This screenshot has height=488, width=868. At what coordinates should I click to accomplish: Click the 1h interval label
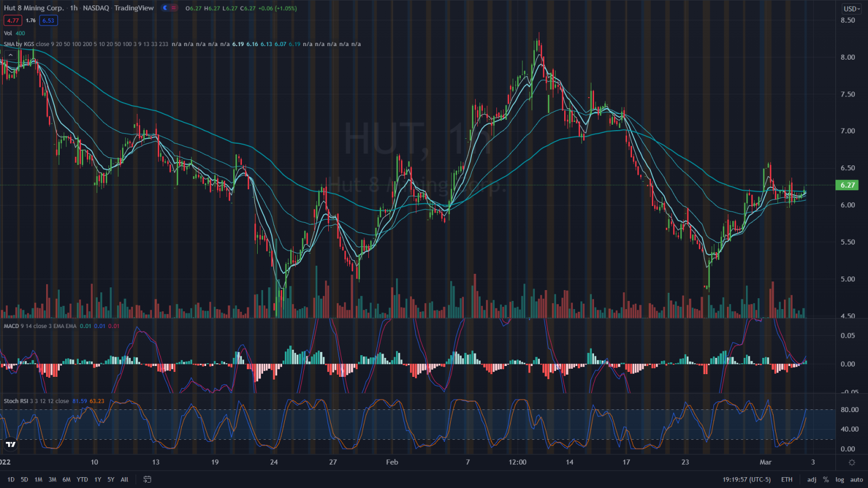pos(74,8)
